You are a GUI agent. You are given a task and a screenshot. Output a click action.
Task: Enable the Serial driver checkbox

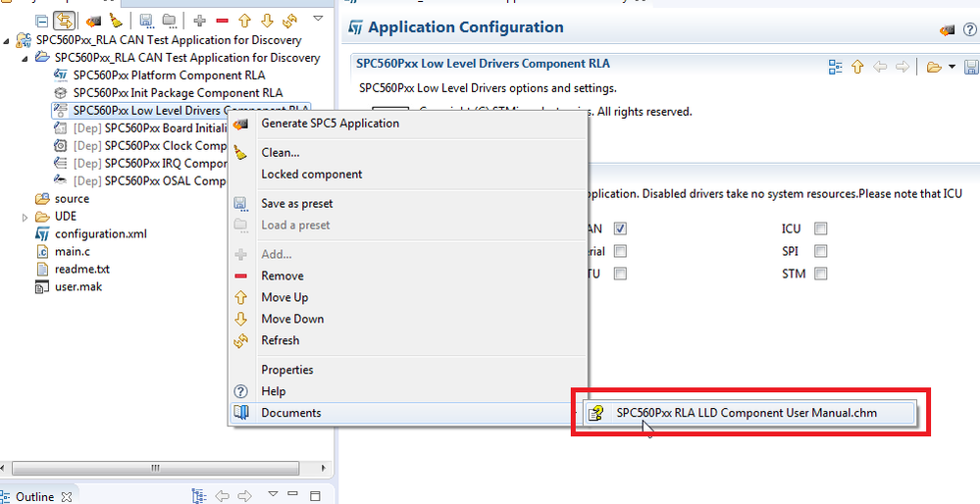tap(620, 251)
